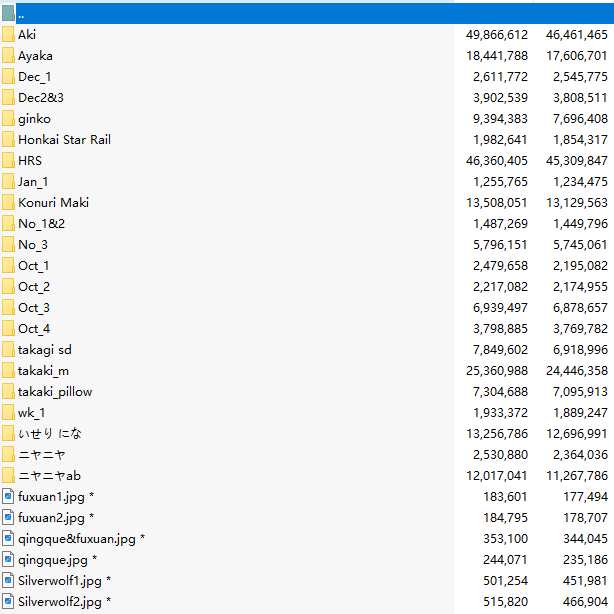Click packed size 45,309,847 for HRS
Screen dimensions: 614x614
point(577,161)
